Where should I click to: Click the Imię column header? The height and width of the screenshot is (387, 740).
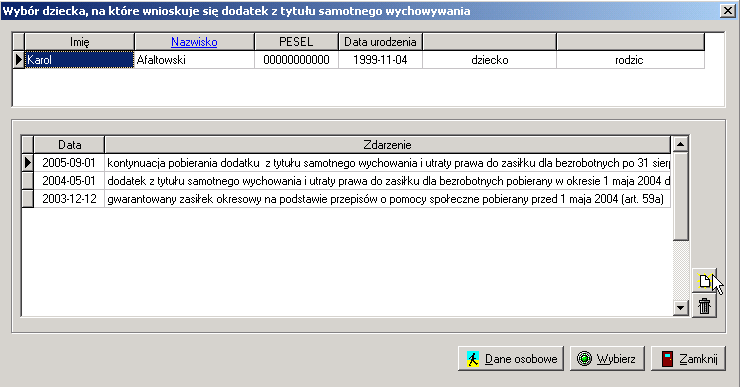[x=79, y=42]
